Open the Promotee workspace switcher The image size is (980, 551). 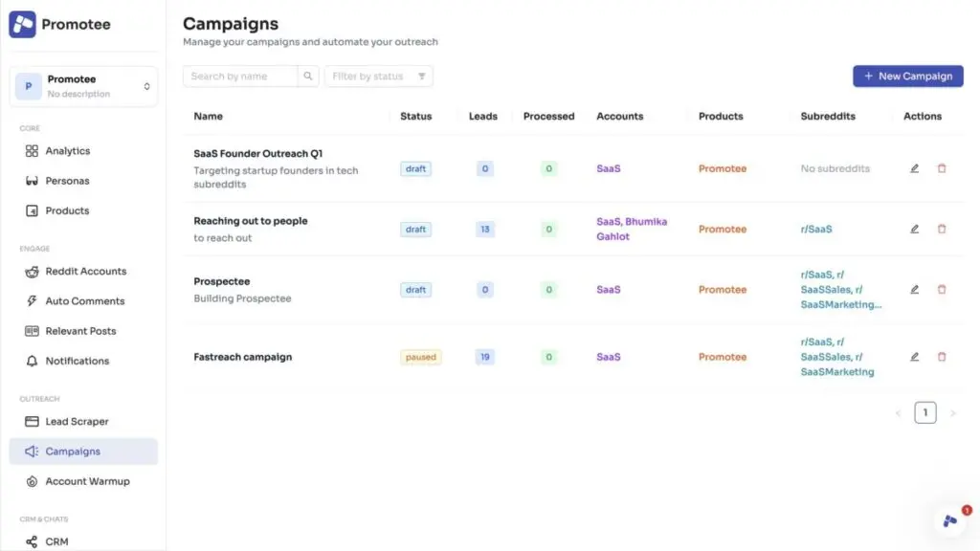point(82,85)
